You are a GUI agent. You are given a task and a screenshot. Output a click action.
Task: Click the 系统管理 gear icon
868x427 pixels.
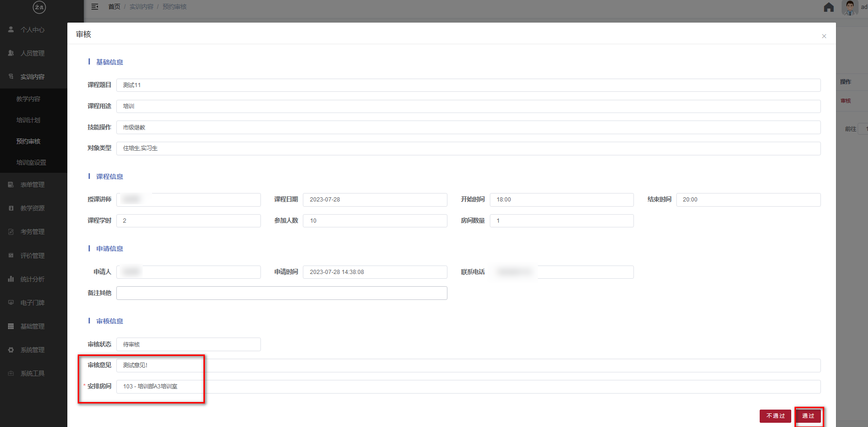point(11,350)
